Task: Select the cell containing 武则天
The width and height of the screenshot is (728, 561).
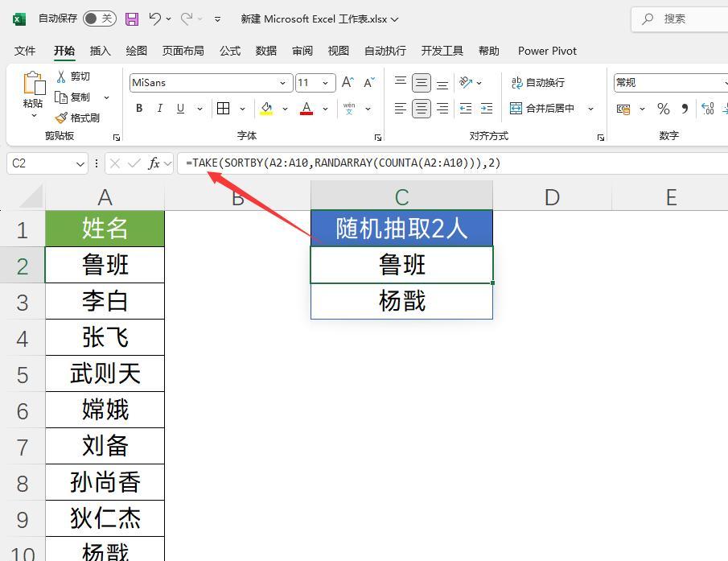Action: point(105,373)
